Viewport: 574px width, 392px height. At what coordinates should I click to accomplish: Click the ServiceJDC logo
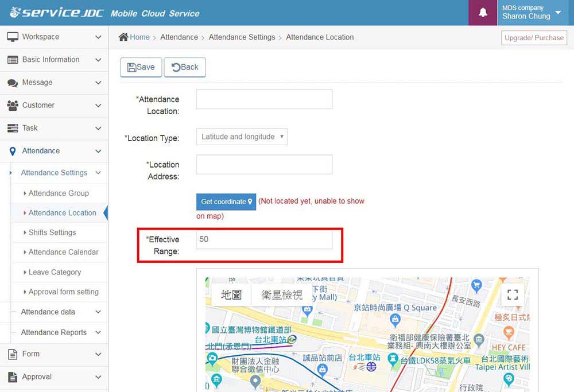click(x=56, y=13)
